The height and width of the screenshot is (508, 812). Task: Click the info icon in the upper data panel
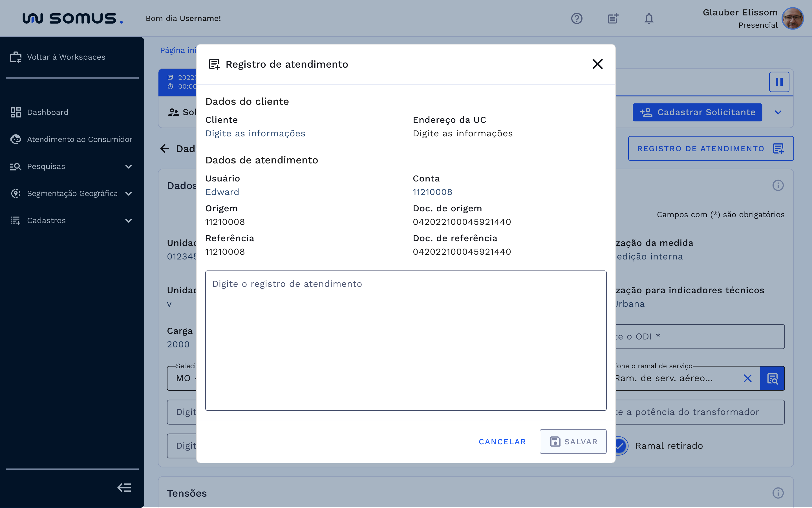pyautogui.click(x=778, y=185)
